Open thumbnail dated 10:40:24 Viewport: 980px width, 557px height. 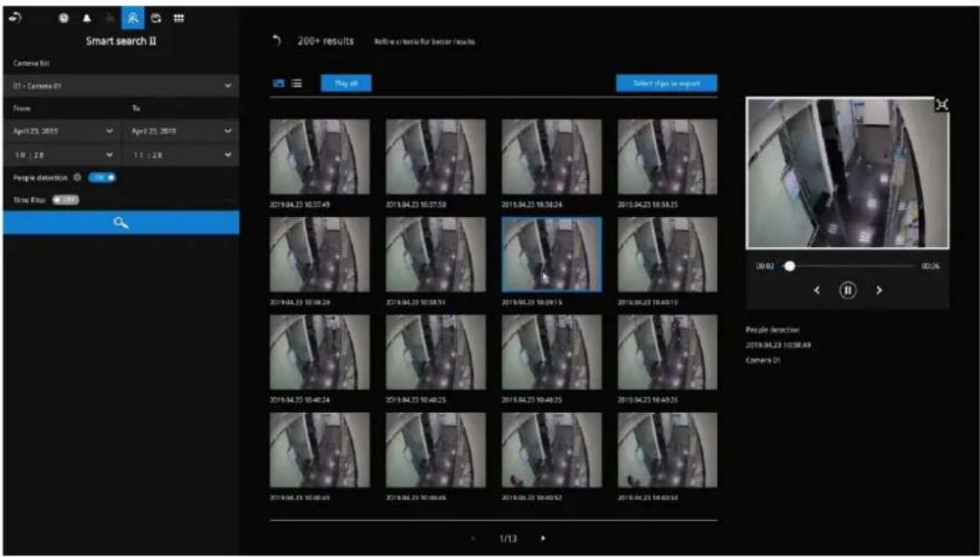[319, 352]
